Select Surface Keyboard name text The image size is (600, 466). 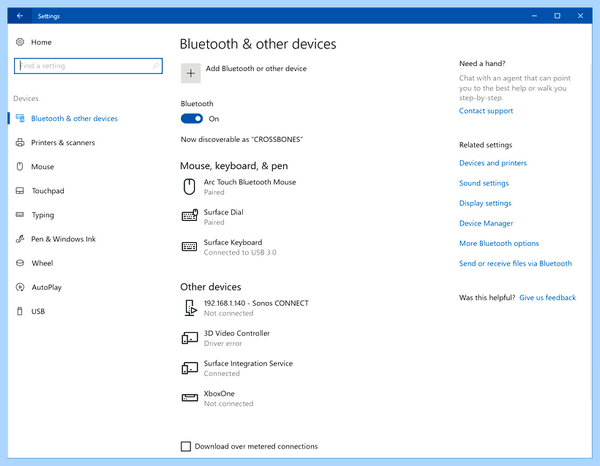pos(233,243)
